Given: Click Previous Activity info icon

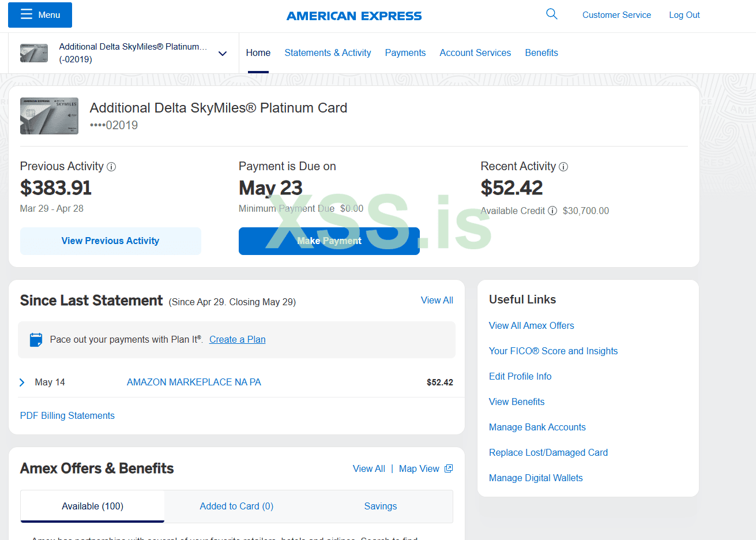Looking at the screenshot, I should point(111,167).
